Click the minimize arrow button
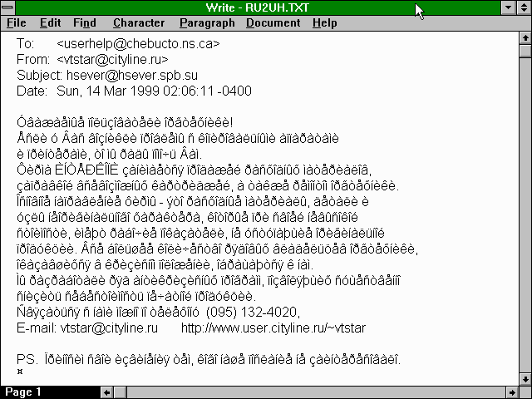The width and height of the screenshot is (532, 399). click(x=507, y=7)
